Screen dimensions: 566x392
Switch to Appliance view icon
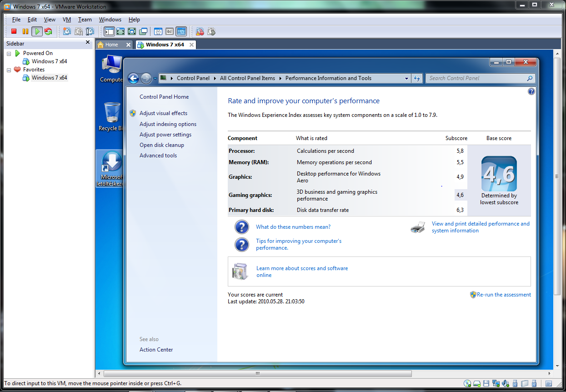pos(170,31)
